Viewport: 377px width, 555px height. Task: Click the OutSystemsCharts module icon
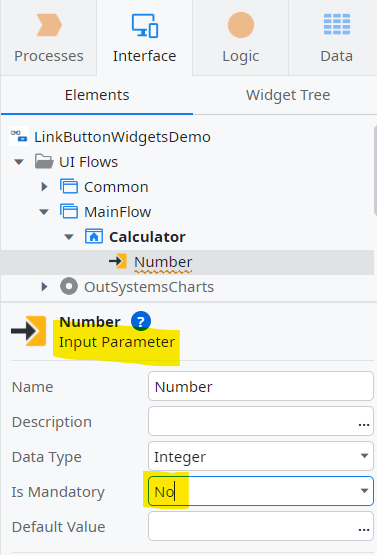[x=69, y=286]
